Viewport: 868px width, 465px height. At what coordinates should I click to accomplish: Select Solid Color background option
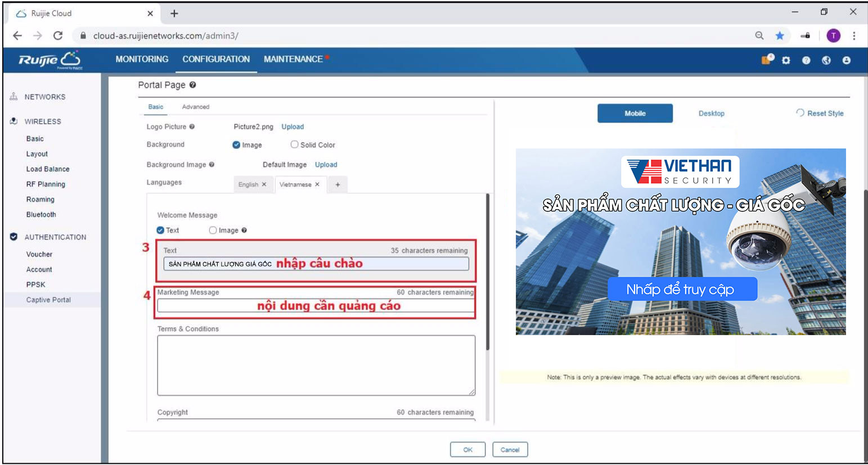pos(294,145)
